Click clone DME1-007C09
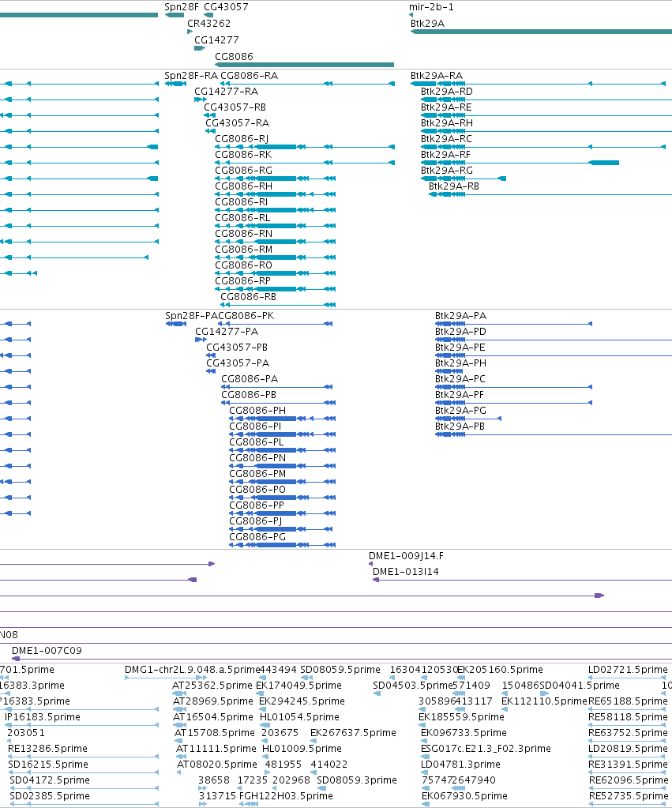The width and height of the screenshot is (672, 808). click(47, 650)
